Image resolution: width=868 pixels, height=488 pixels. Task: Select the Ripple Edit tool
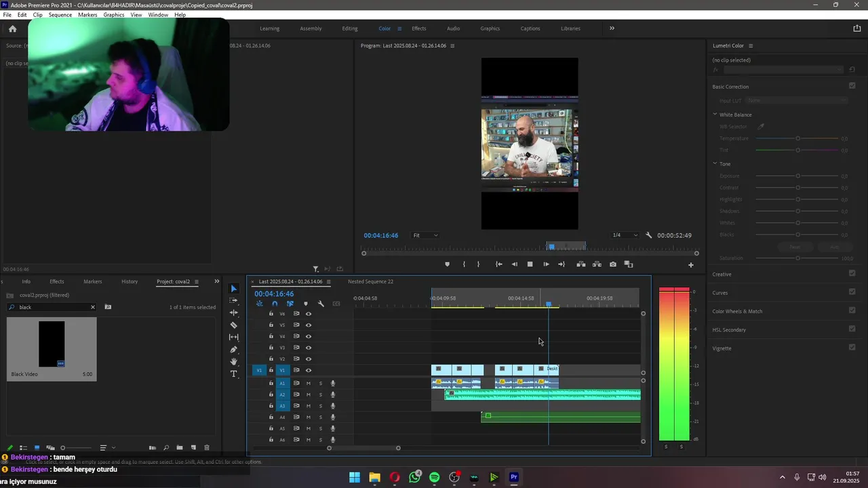point(234,312)
